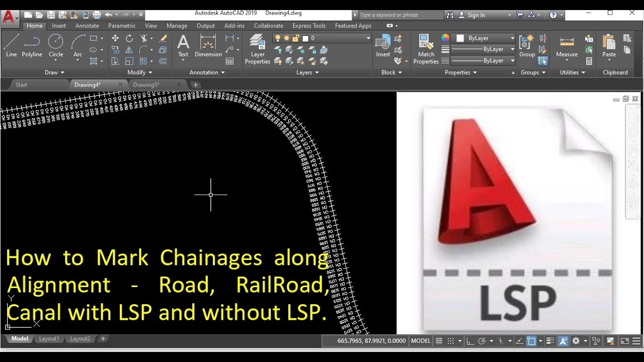Toggle object snap in status bar
644x362 pixels.
(x=531, y=341)
